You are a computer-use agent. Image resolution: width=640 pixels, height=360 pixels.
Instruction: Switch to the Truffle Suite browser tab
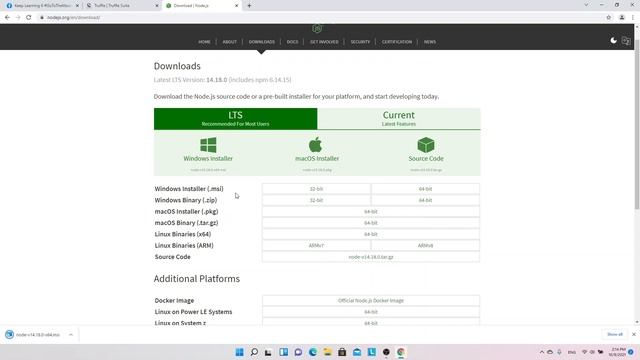pos(122,6)
